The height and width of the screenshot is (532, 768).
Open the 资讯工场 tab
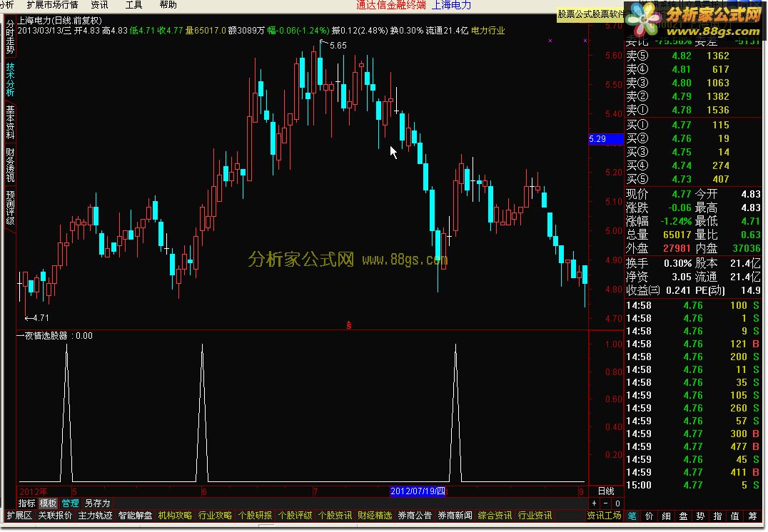point(604,516)
